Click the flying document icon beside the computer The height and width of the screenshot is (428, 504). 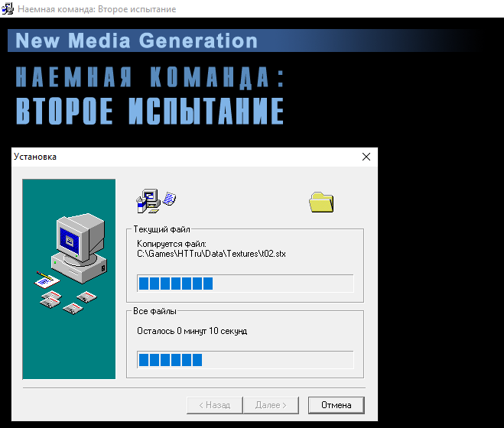[169, 198]
